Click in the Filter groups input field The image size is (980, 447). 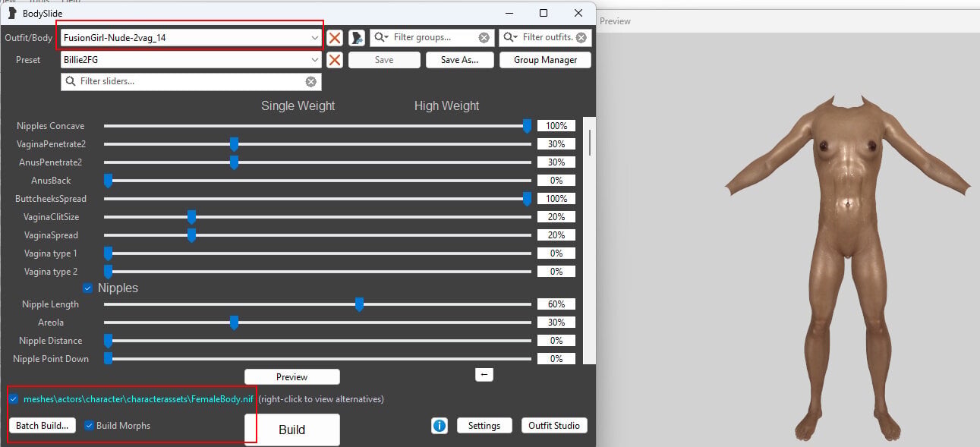pyautogui.click(x=433, y=37)
